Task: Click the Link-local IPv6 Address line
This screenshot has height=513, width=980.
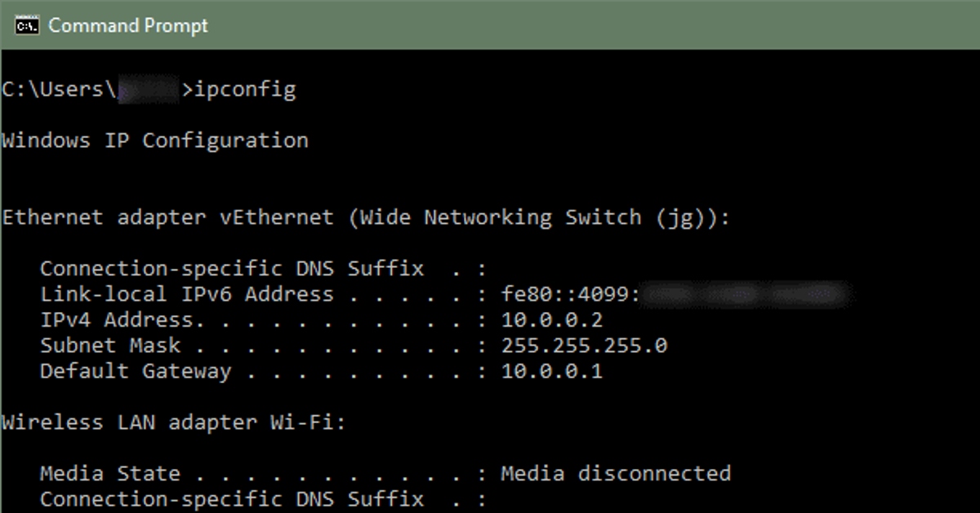Action: pyautogui.click(x=188, y=293)
